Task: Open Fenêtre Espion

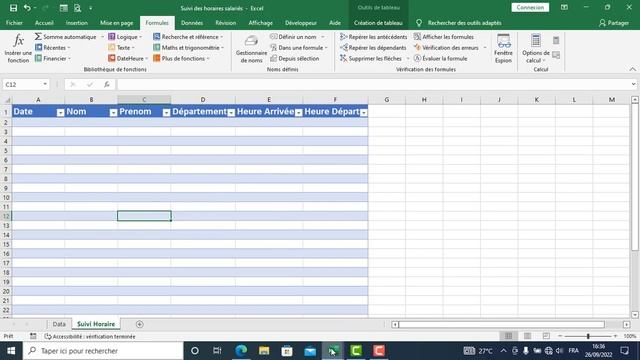Action: (x=503, y=49)
